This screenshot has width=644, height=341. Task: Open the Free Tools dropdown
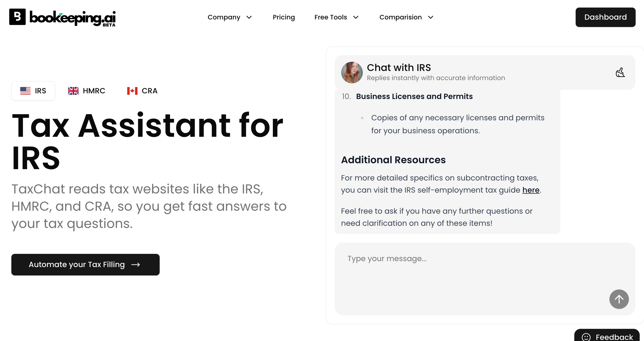coord(337,17)
